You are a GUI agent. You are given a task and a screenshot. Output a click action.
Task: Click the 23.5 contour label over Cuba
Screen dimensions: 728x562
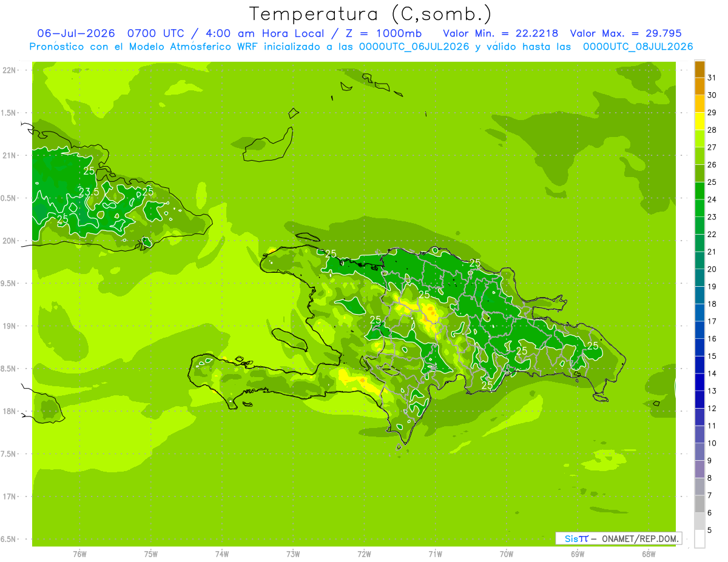[89, 192]
